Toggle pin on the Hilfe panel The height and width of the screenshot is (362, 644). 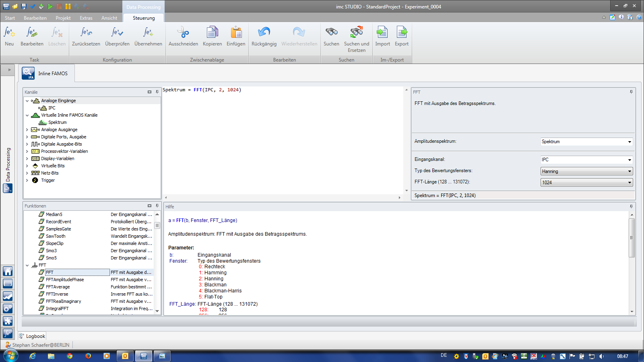[x=631, y=206]
